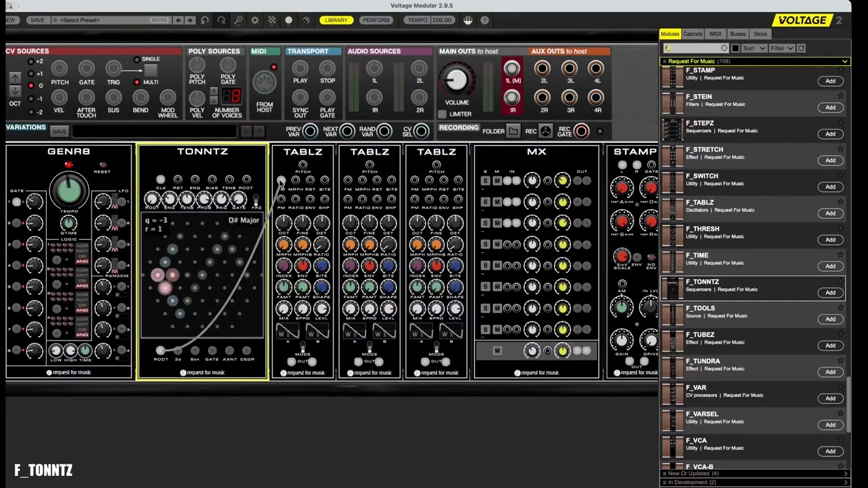
Task: Click the black color square beside Sort
Action: (x=735, y=48)
